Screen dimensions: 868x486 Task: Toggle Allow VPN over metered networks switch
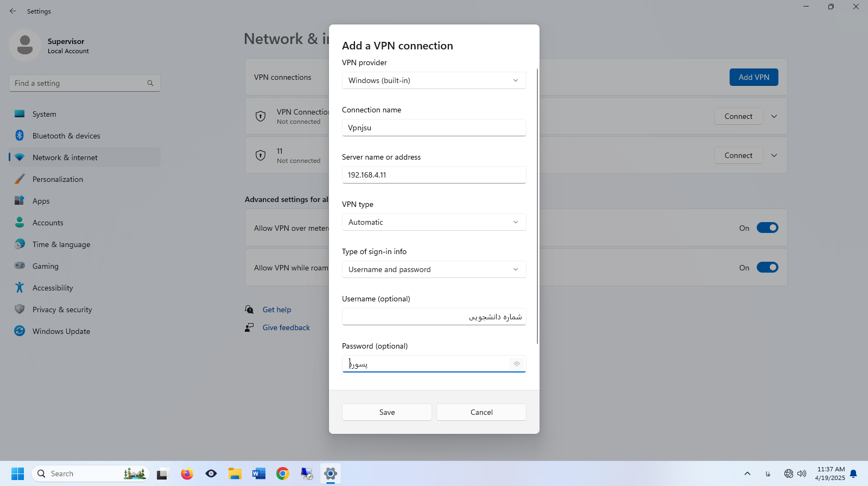click(x=767, y=228)
